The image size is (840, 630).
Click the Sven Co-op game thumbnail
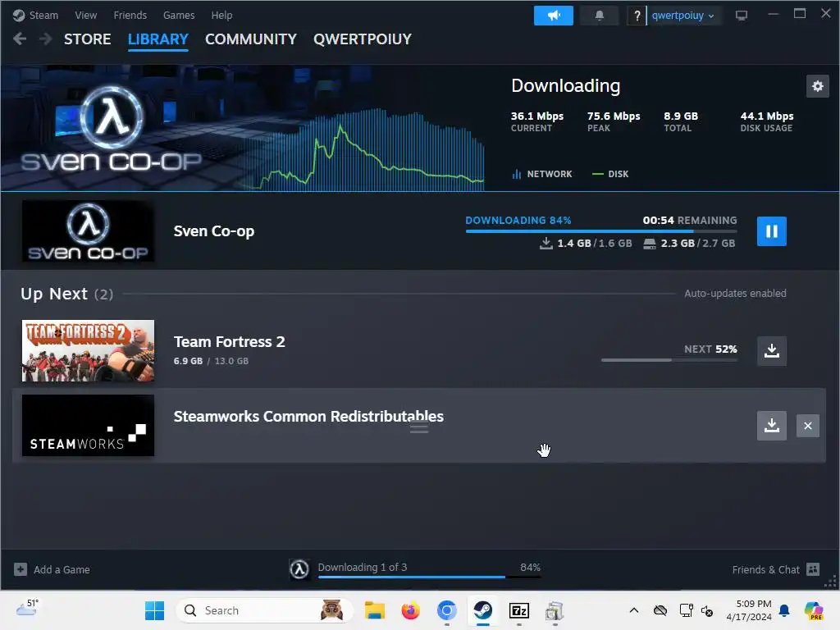coord(88,231)
